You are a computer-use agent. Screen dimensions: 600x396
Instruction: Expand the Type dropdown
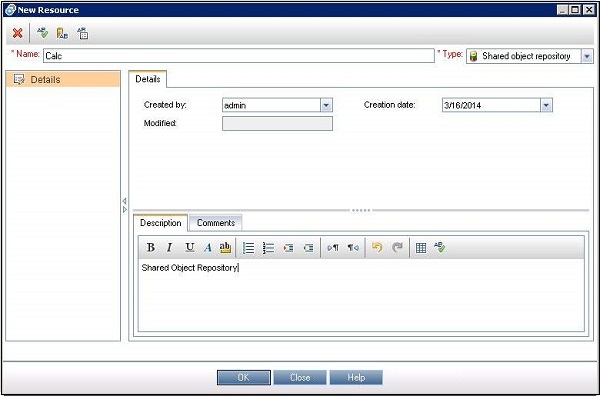pos(587,57)
